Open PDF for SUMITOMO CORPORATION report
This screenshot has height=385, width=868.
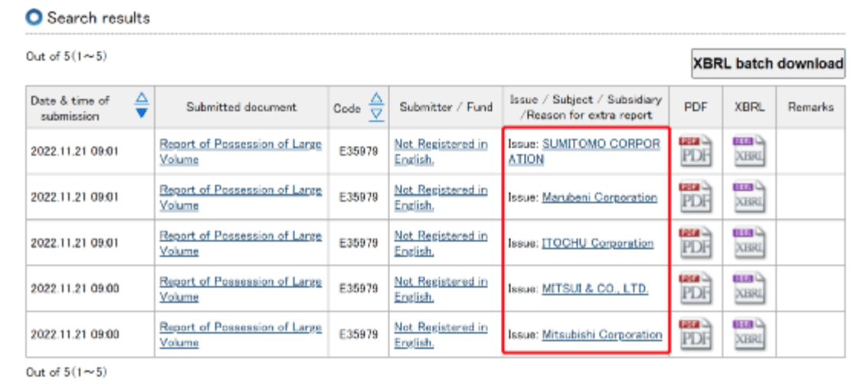pos(696,151)
